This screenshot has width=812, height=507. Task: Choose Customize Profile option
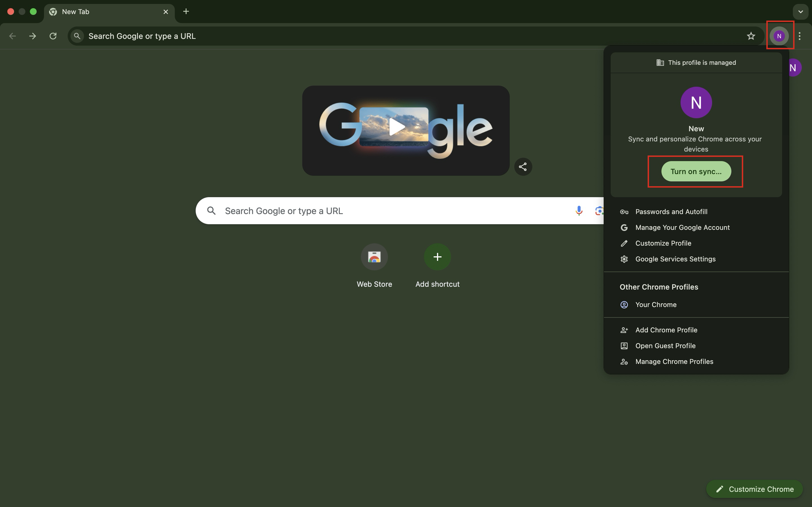pyautogui.click(x=663, y=243)
